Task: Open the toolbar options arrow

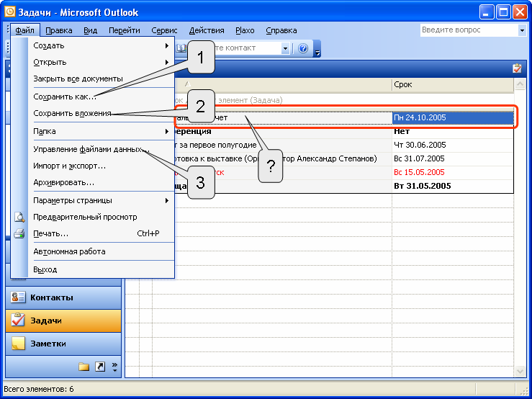Action: pyautogui.click(x=317, y=48)
